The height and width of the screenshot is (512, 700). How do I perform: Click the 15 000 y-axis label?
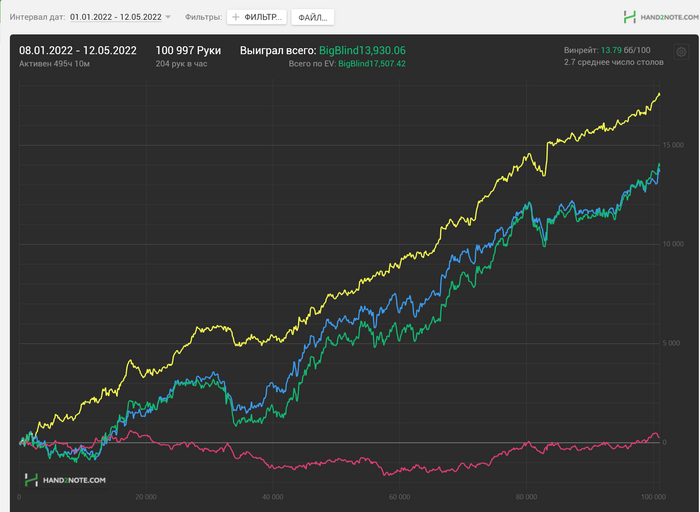(x=673, y=145)
